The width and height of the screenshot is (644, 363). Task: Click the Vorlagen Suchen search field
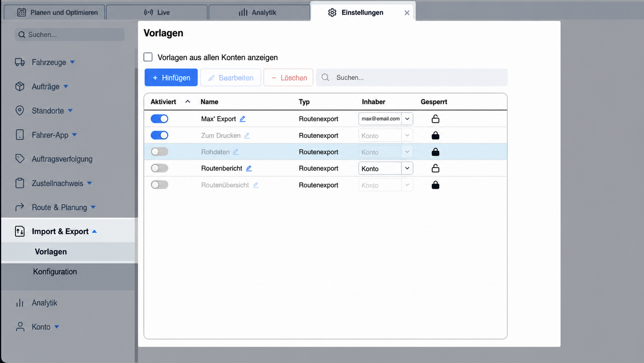pyautogui.click(x=412, y=77)
